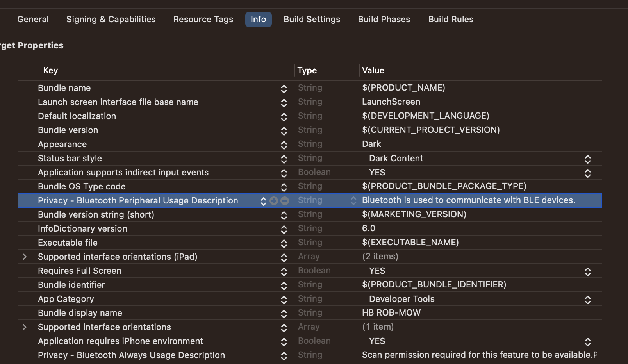Toggle Application supports indirect input events value
The width and height of the screenshot is (628, 364).
tap(587, 173)
